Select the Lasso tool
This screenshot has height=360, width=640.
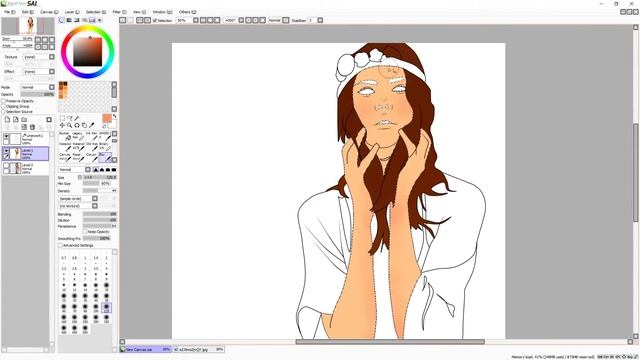(x=70, y=118)
